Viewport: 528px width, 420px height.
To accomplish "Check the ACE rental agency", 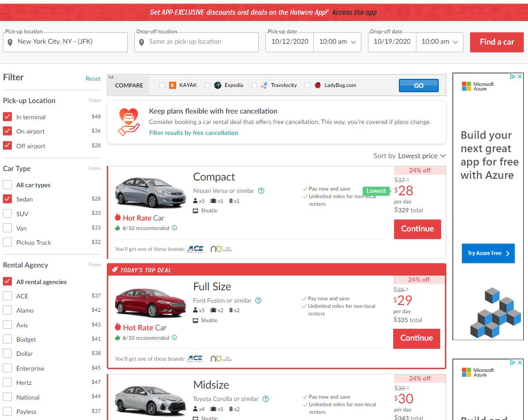I will (x=8, y=296).
